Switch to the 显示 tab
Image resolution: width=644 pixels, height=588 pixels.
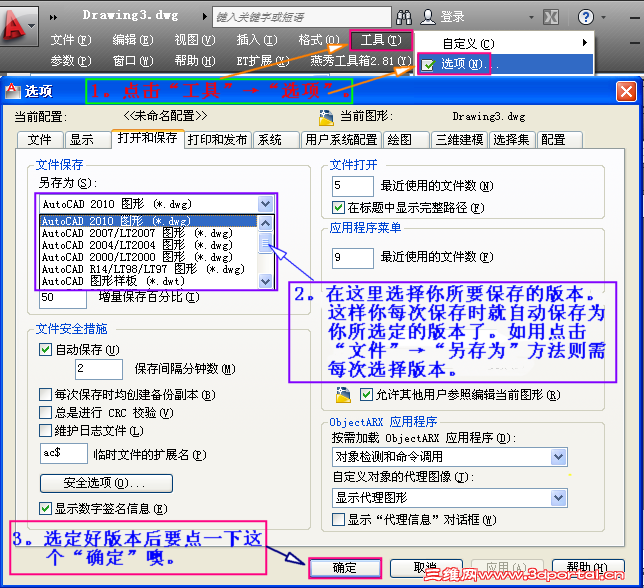tap(87, 140)
